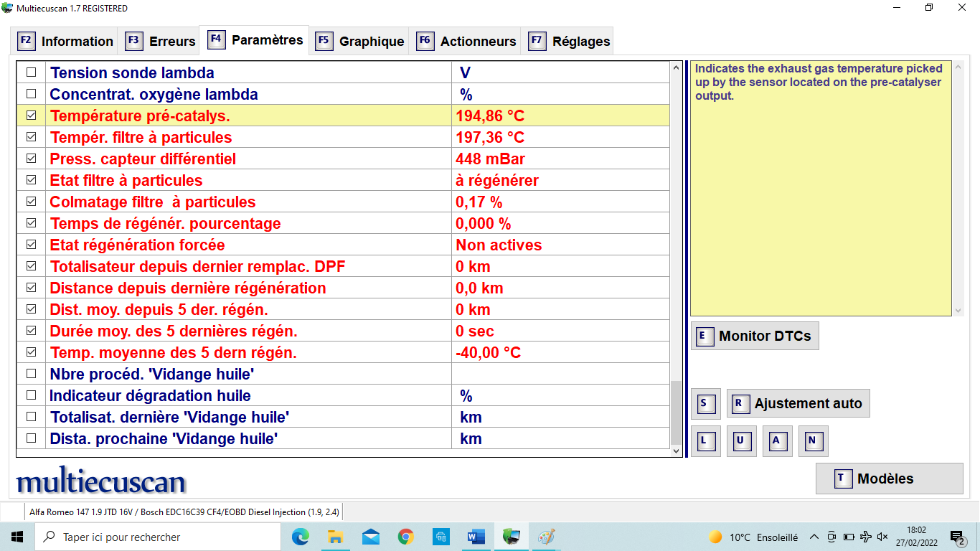Viewport: 980px width, 551px height.
Task: Click the L shortcut button
Action: 705,441
